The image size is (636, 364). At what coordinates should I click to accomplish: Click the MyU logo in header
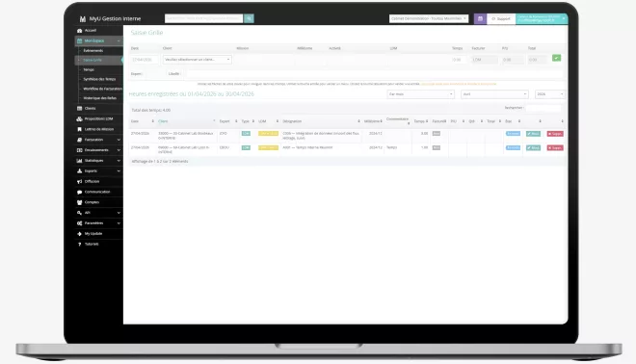[x=83, y=18]
